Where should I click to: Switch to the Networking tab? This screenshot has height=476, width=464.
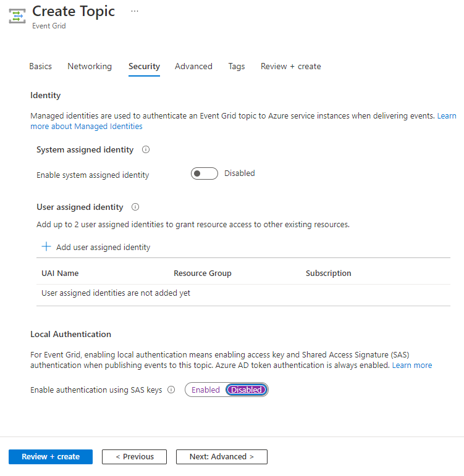[90, 66]
